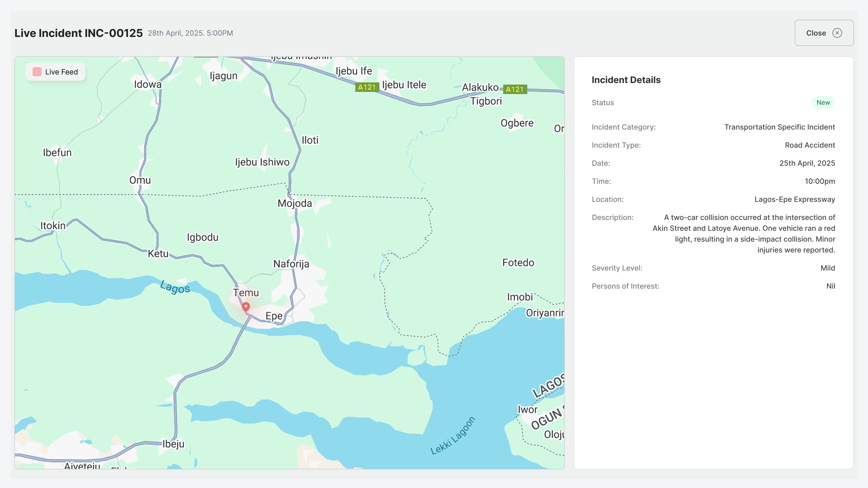This screenshot has height=488, width=868.
Task: Click the Ibeju map label
Action: pyautogui.click(x=173, y=444)
